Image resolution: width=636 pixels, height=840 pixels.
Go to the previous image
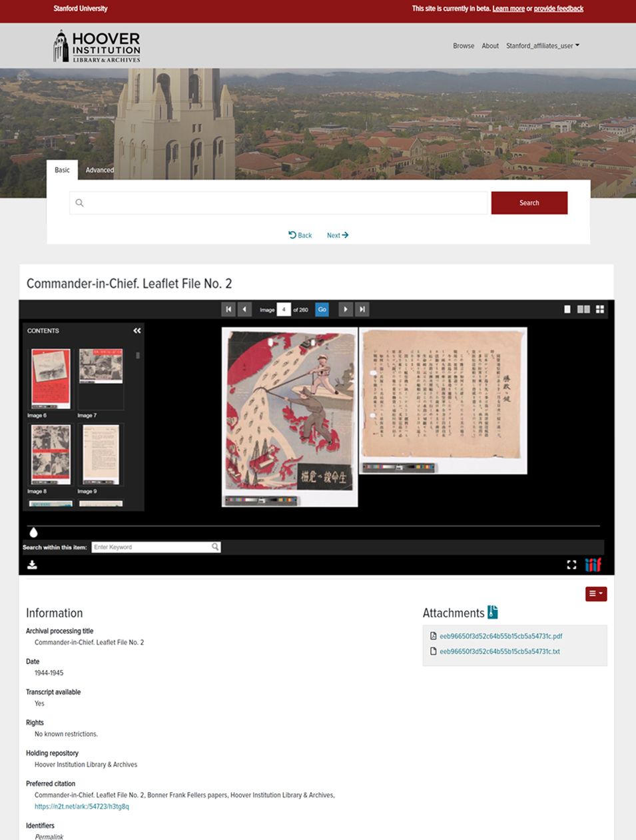click(245, 309)
